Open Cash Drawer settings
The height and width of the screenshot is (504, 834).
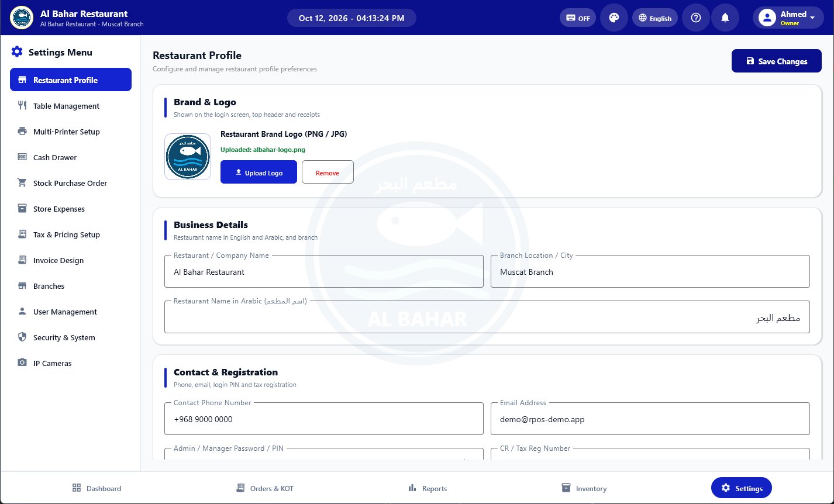[x=71, y=157]
